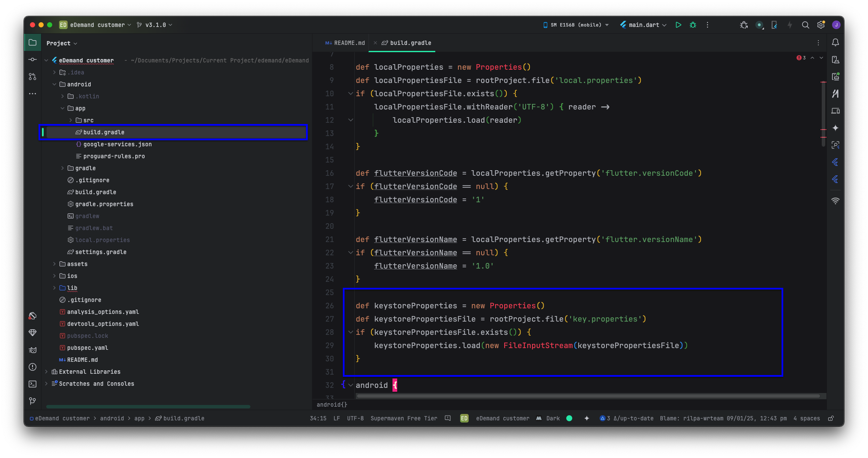Change the LF line separator in status bar
Screen dimensions: 868x458
tap(336, 418)
